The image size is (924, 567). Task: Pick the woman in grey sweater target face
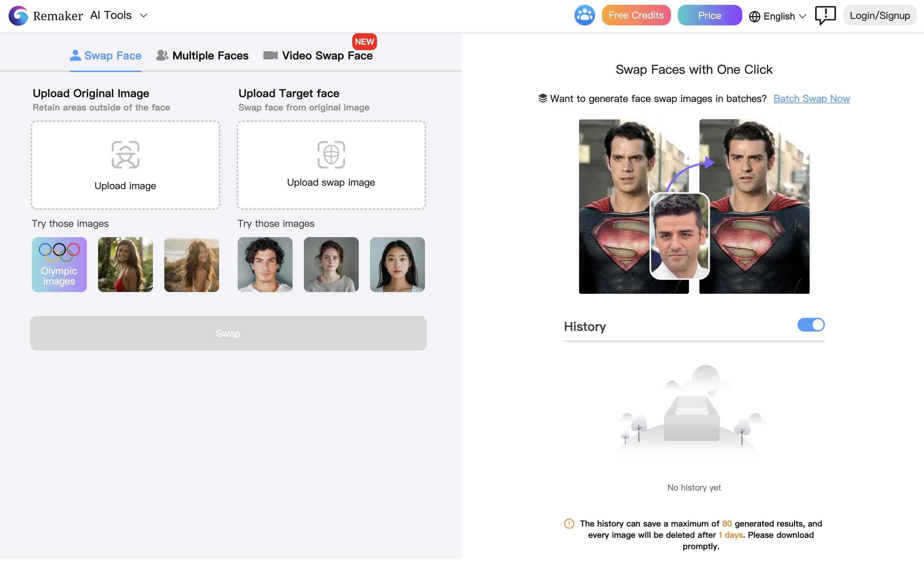pyautogui.click(x=331, y=265)
